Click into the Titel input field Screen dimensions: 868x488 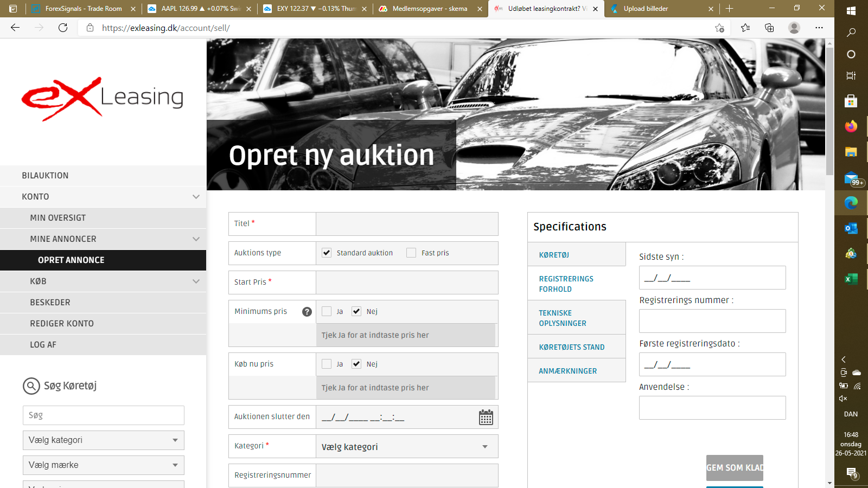click(x=406, y=224)
